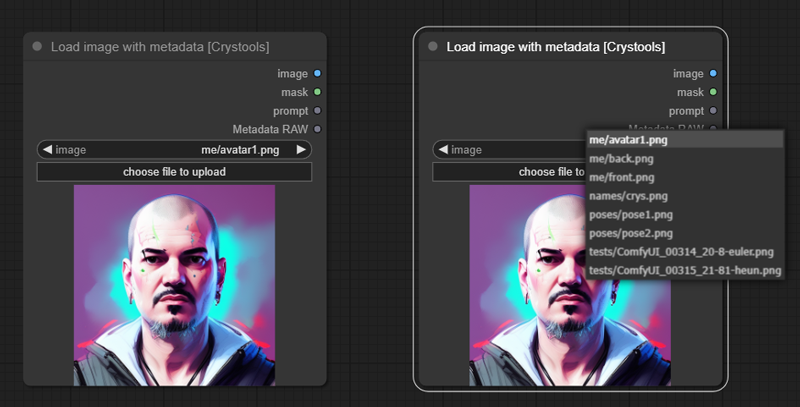Click the prompt output port on right node
The height and width of the screenshot is (407, 800).
click(x=713, y=111)
